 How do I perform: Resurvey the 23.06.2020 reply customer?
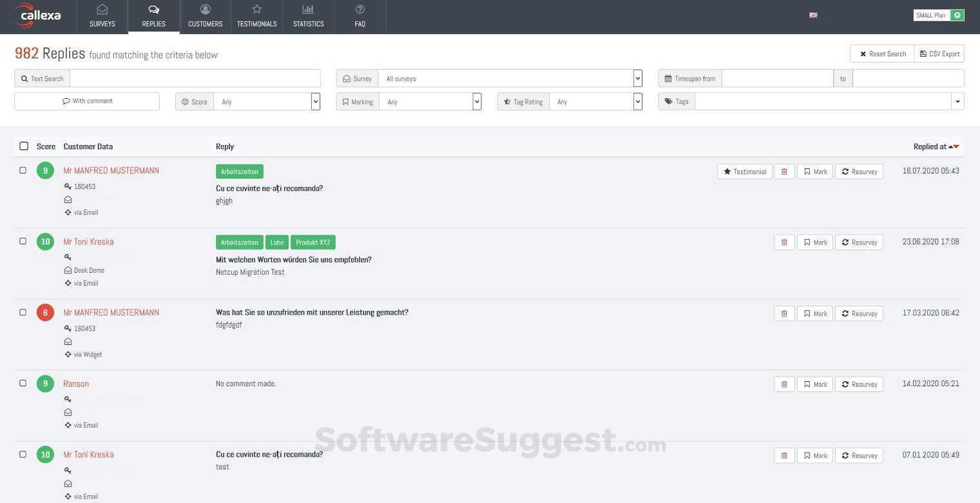click(x=859, y=242)
